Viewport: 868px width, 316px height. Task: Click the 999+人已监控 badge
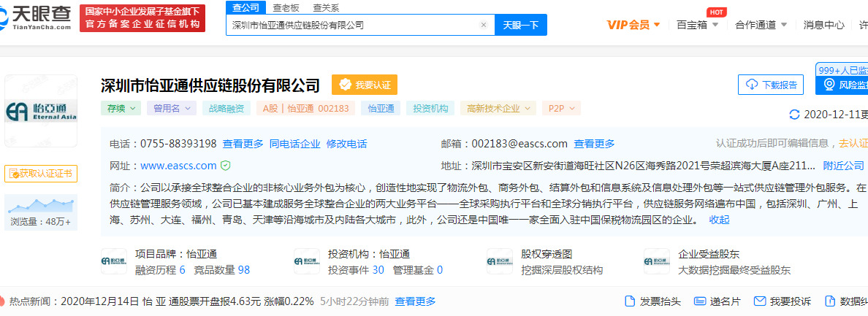click(842, 70)
